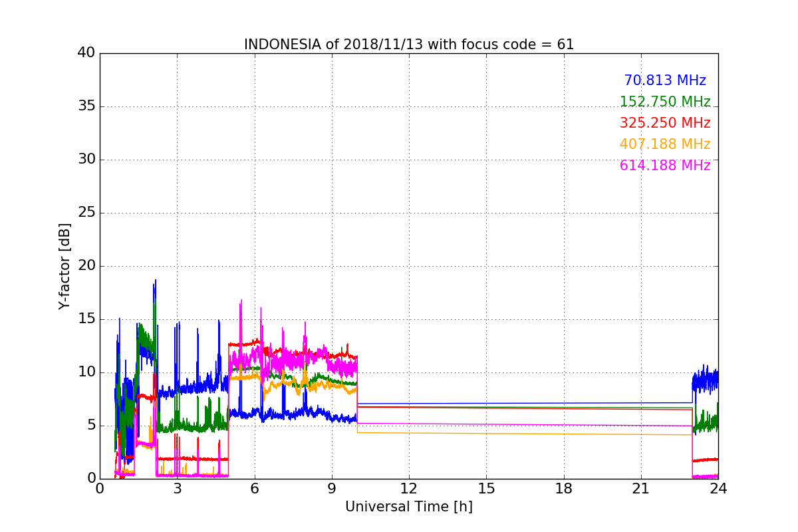Select the blue 70.813 MHz legend label

[x=665, y=80]
